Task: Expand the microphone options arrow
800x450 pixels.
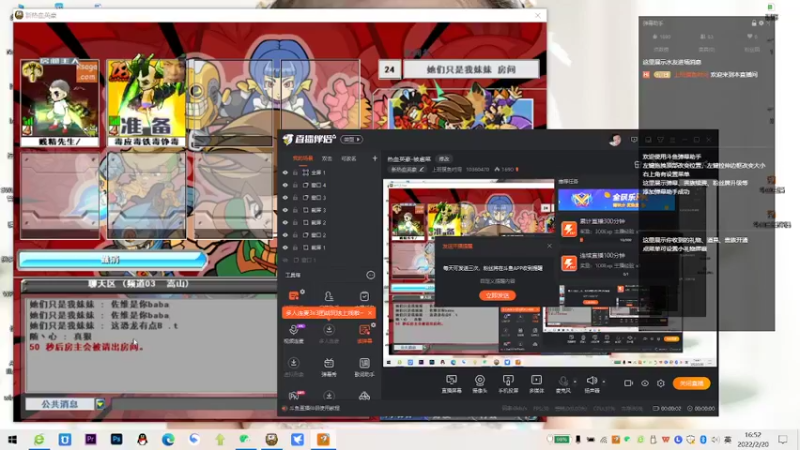Action: [x=575, y=381]
